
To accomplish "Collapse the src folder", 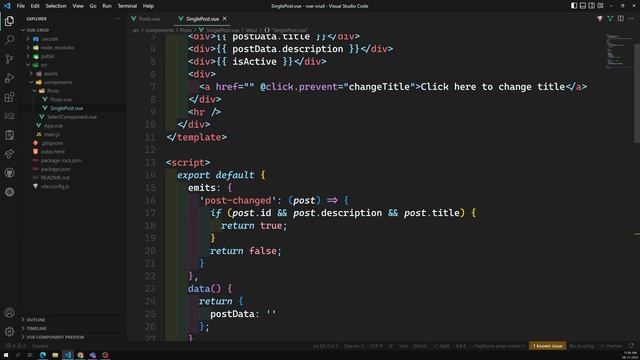I will tap(28, 65).
